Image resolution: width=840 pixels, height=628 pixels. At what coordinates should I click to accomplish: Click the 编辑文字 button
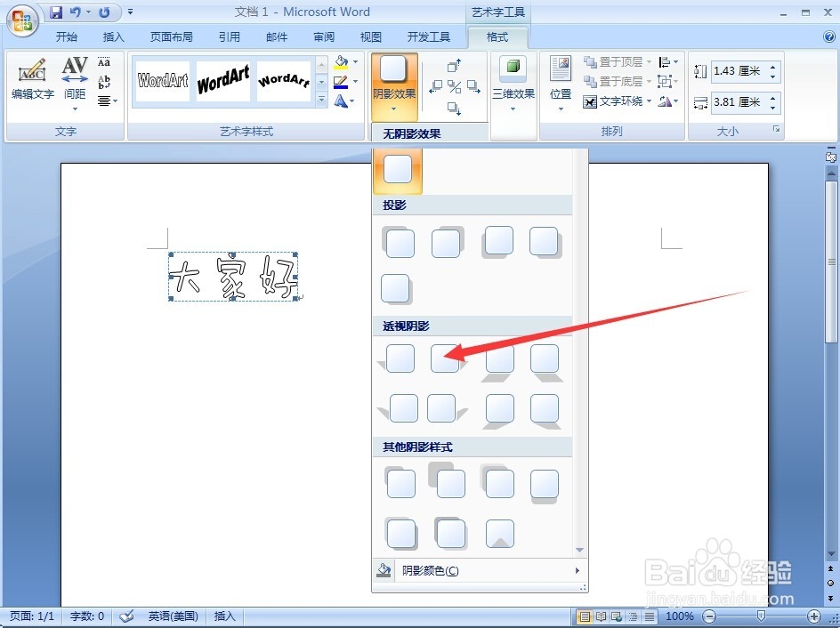(33, 80)
